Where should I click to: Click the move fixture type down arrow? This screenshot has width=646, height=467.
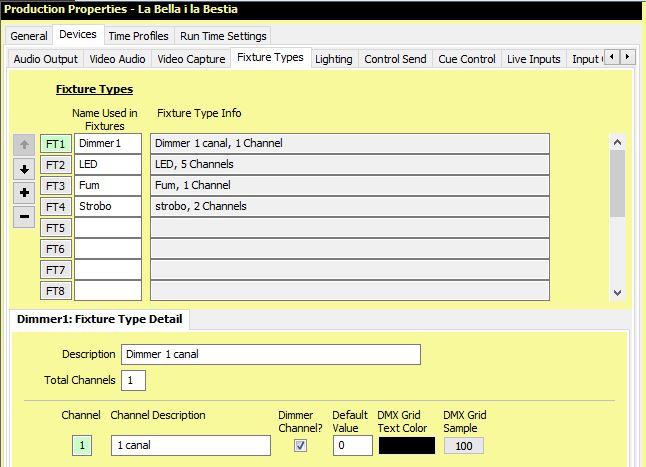pos(24,168)
